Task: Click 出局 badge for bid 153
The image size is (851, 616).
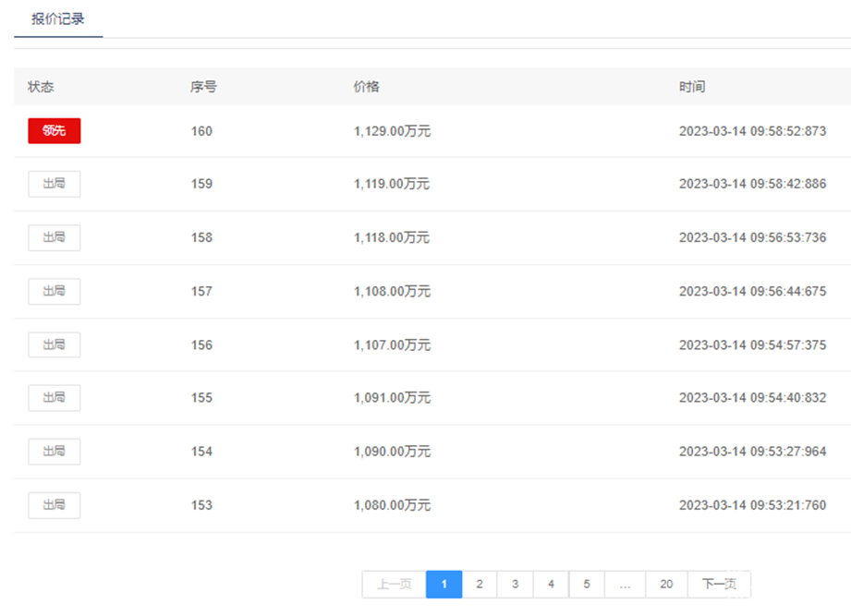Action: [x=55, y=505]
